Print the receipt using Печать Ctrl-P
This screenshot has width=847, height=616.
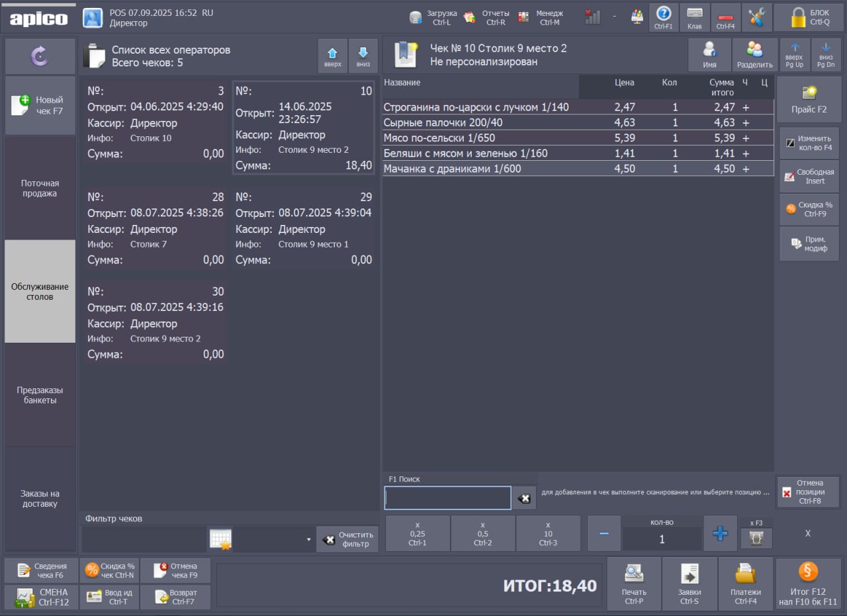633,583
